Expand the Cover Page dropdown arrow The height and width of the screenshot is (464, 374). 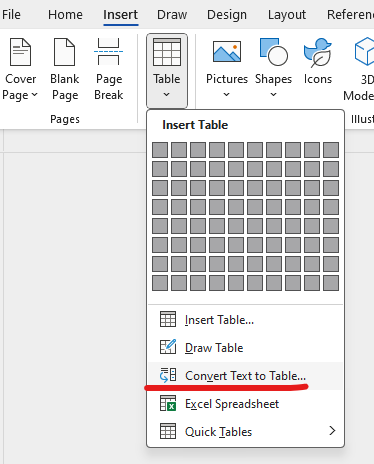click(x=34, y=95)
